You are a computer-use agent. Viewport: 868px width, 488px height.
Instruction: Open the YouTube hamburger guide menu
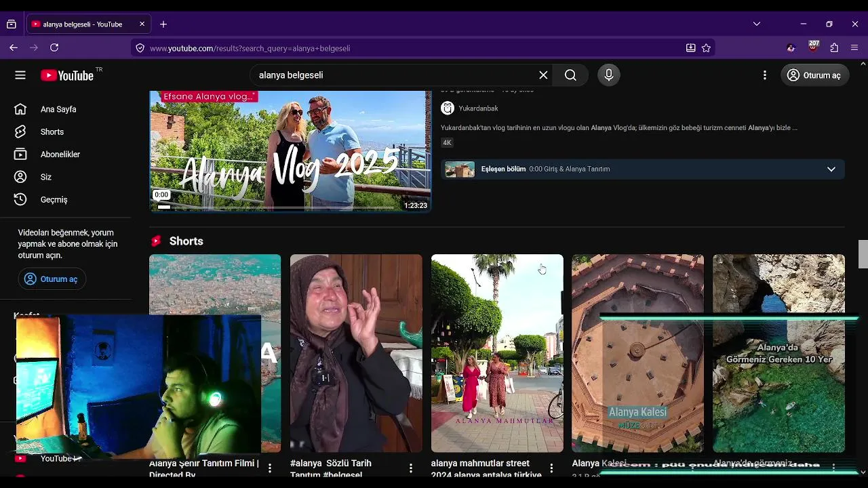point(20,75)
